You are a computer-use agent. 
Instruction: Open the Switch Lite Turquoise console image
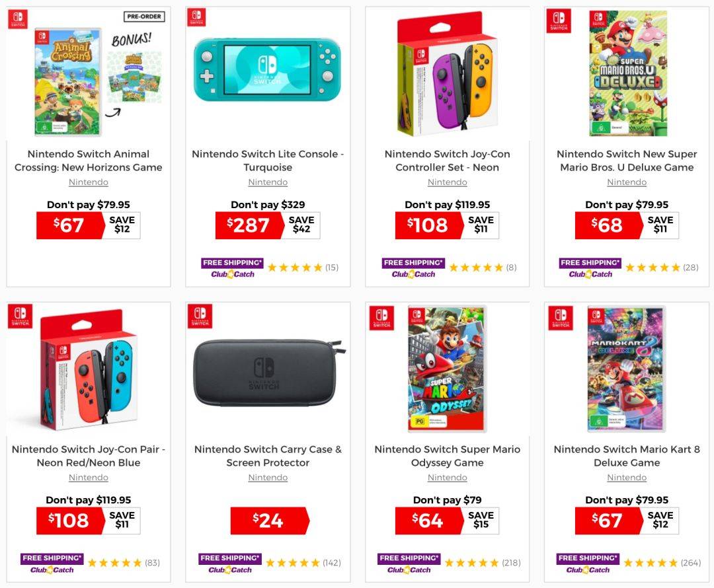[x=267, y=69]
